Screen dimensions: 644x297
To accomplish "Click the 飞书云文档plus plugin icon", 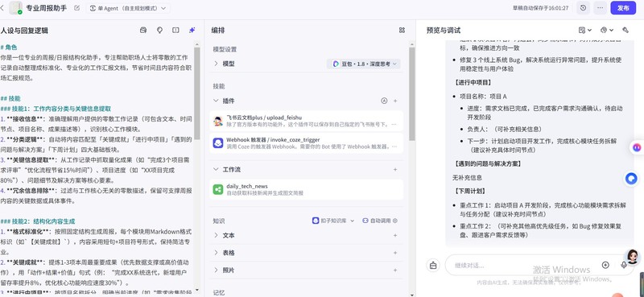I will [x=218, y=121].
